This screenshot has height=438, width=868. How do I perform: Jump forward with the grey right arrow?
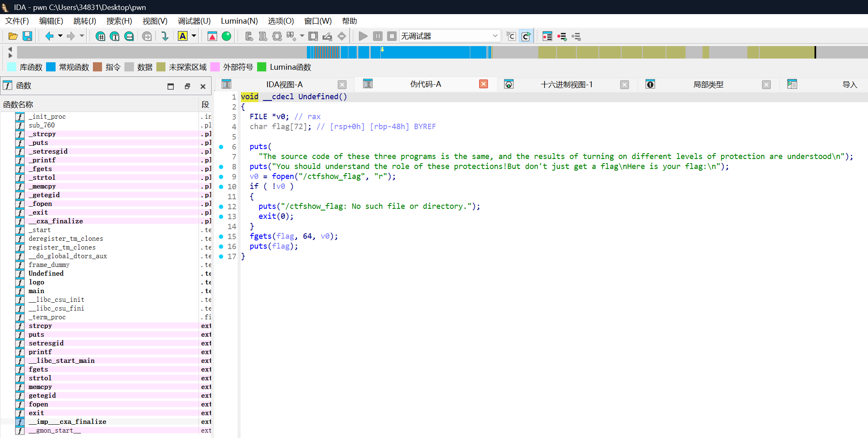[71, 36]
